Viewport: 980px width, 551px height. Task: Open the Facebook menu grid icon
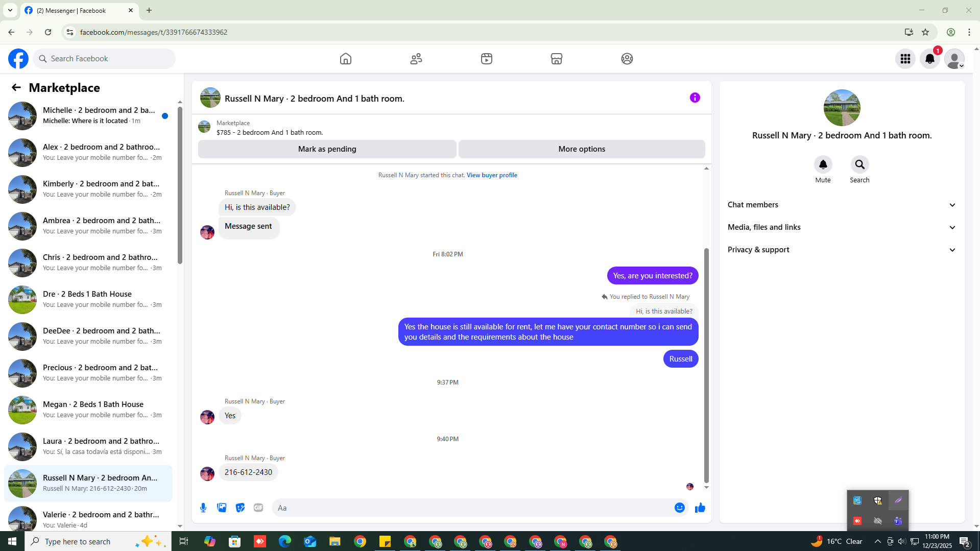coord(905,59)
